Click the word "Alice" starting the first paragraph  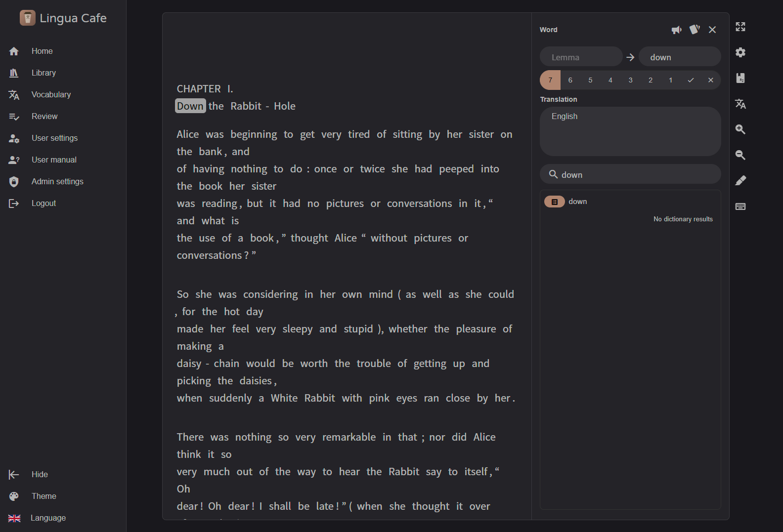[188, 134]
